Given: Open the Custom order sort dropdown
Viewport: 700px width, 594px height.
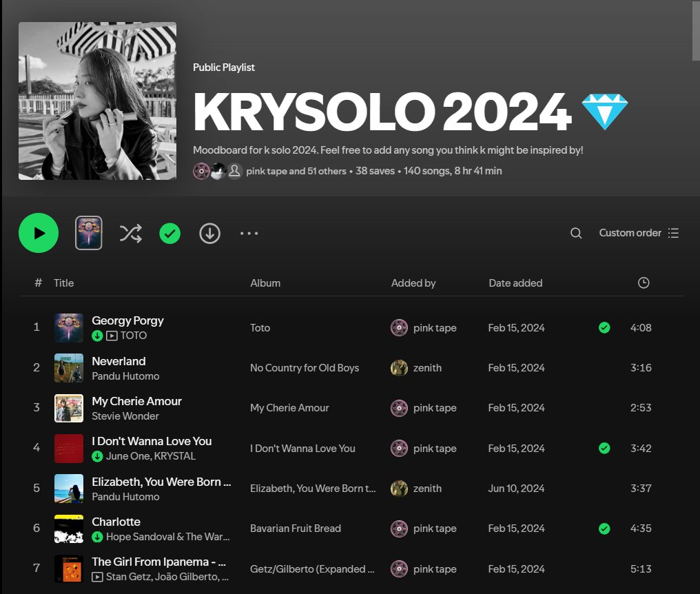Looking at the screenshot, I should pos(639,233).
